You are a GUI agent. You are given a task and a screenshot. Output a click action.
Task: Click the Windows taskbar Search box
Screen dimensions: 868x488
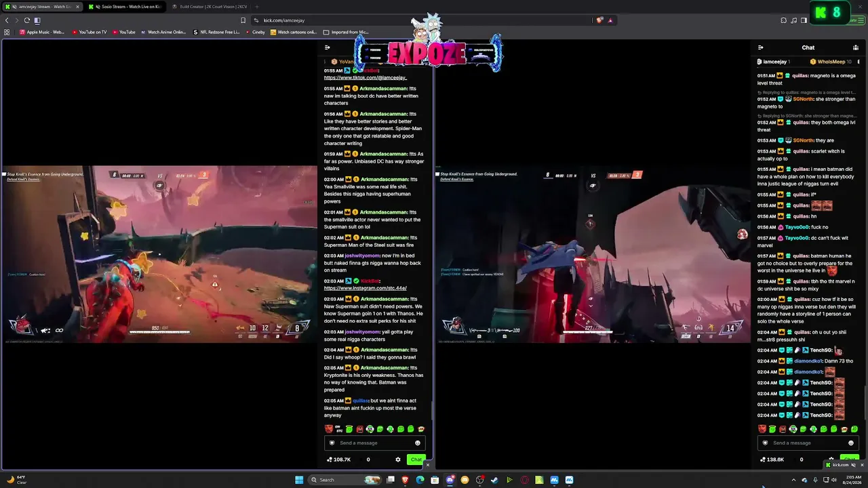coord(345,480)
